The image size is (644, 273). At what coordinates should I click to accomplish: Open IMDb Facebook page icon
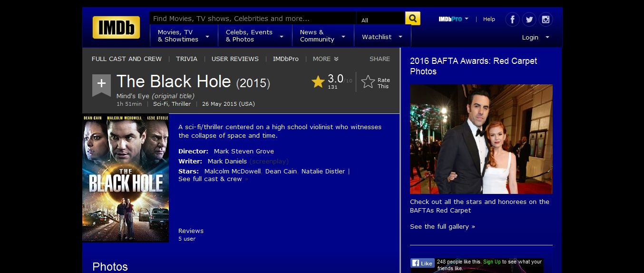pos(512,20)
